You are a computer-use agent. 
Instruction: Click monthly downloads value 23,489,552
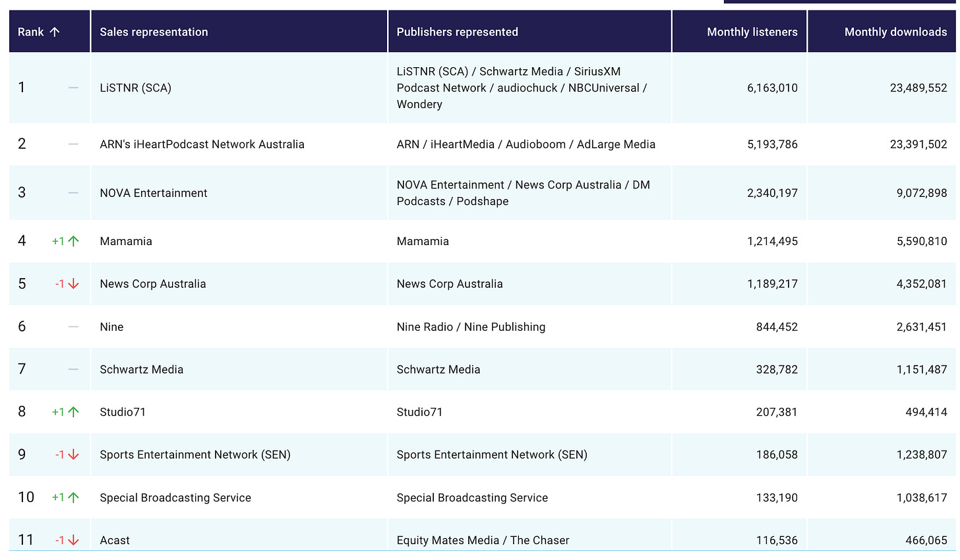[918, 88]
